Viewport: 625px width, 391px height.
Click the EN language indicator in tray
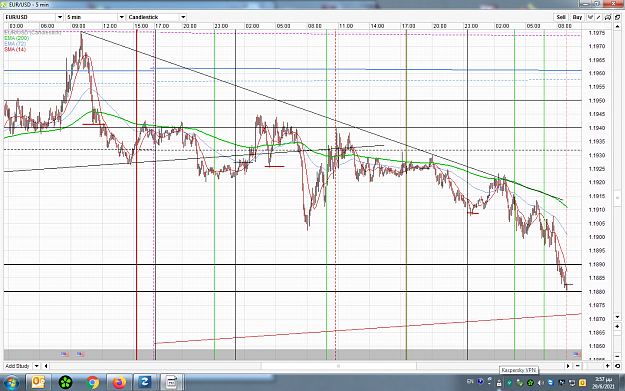[470, 381]
